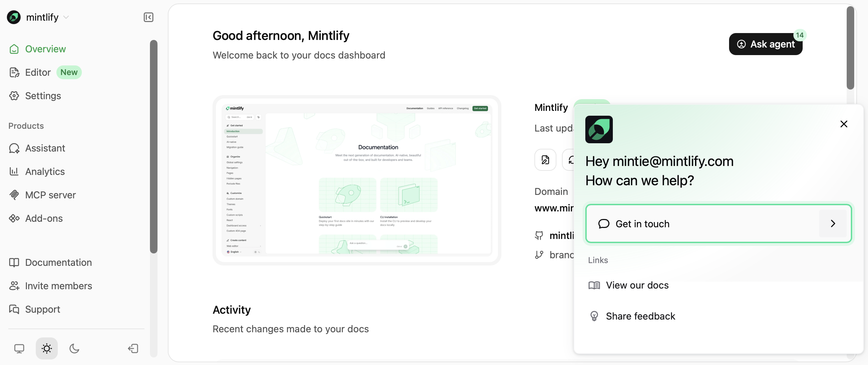Switch to system theme with monitor icon

click(x=19, y=348)
